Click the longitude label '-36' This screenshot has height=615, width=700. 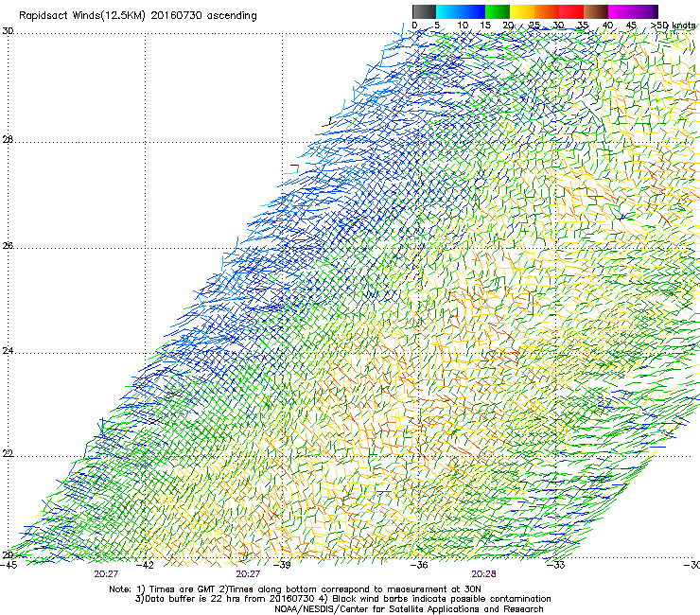pos(419,565)
